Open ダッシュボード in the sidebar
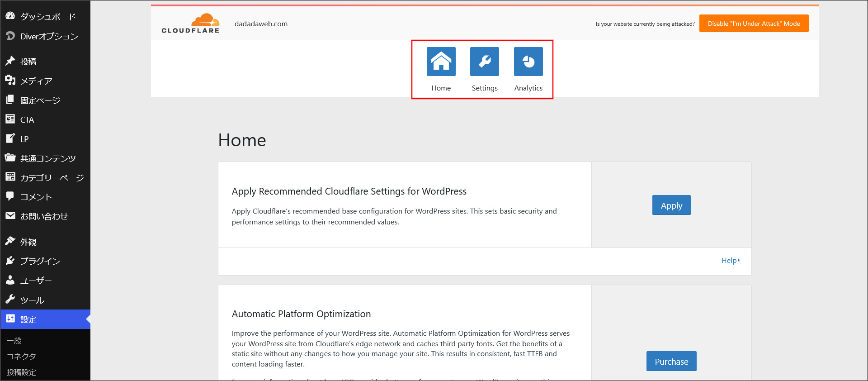 45,17
